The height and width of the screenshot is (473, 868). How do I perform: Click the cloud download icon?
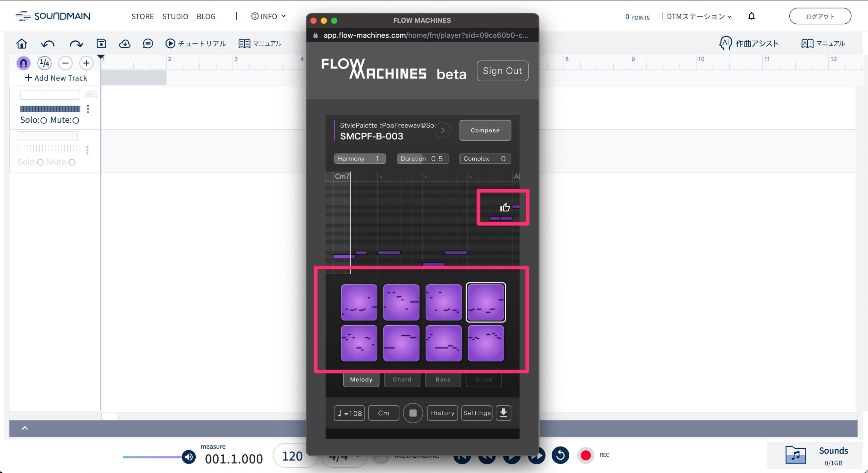tap(124, 43)
